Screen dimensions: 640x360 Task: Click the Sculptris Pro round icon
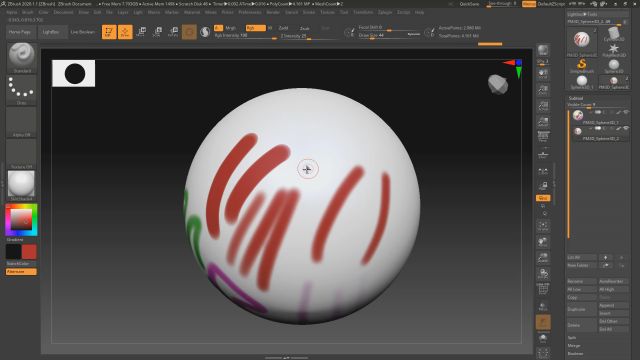[x=205, y=32]
